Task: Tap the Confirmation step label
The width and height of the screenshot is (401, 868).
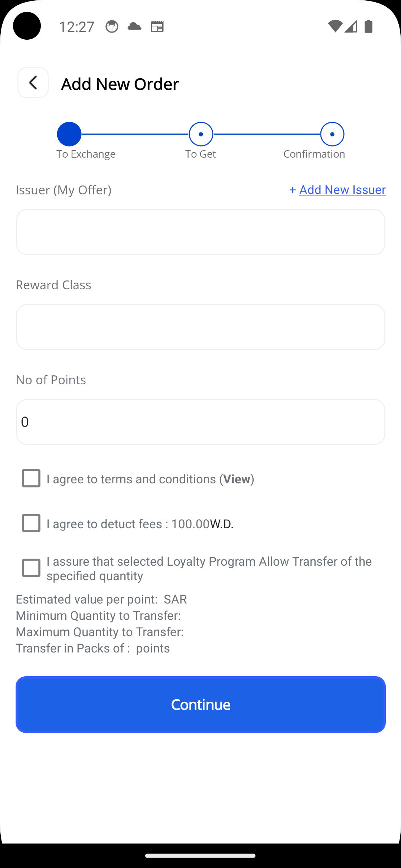Action: [314, 154]
